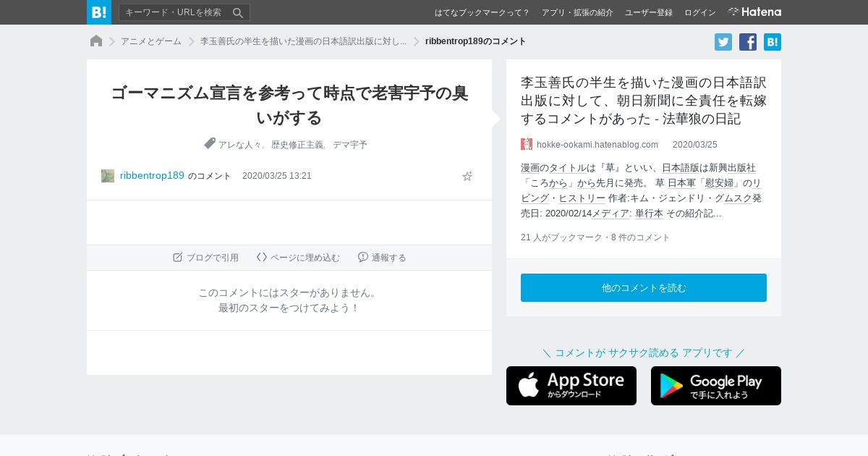The image size is (868, 456).
Task: Open hokke-ookami.hatenablog.com link
Action: [x=597, y=145]
